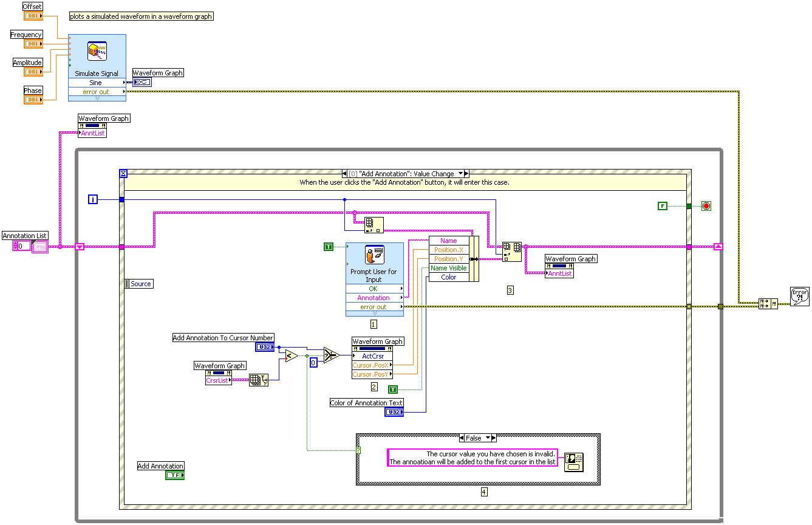Select the Merge Errors function

[768, 303]
